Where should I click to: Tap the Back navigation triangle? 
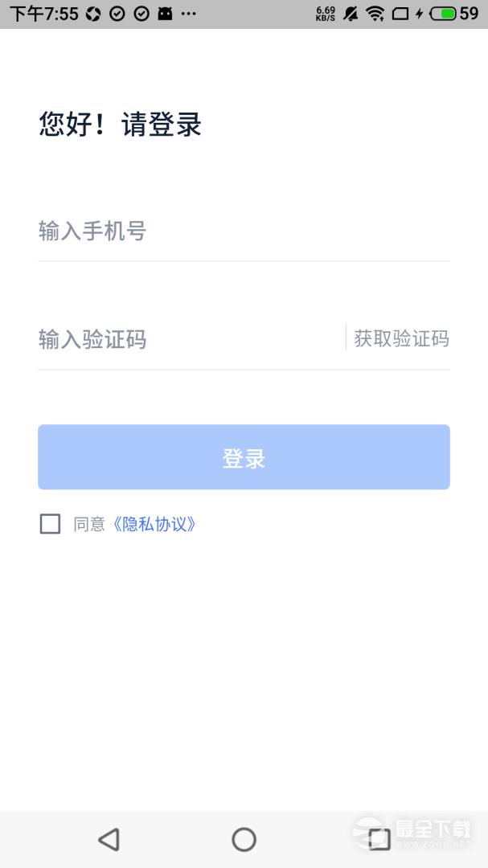pyautogui.click(x=109, y=838)
